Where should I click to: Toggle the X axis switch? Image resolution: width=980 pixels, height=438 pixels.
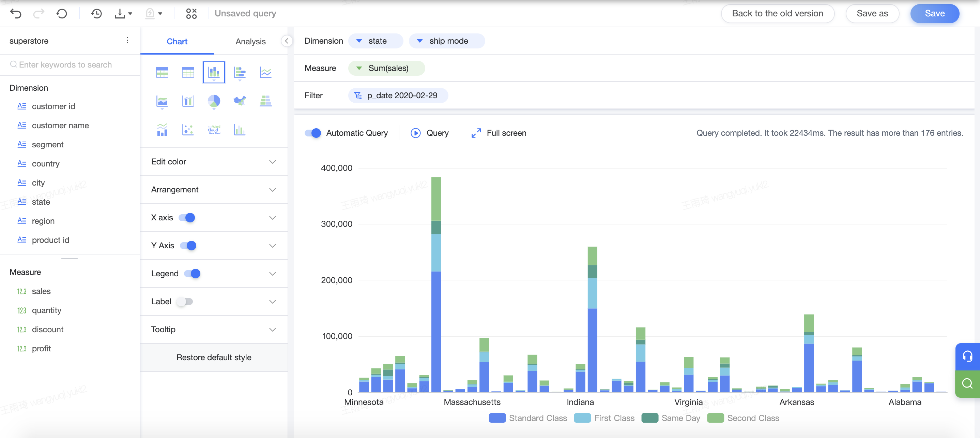[x=187, y=218]
